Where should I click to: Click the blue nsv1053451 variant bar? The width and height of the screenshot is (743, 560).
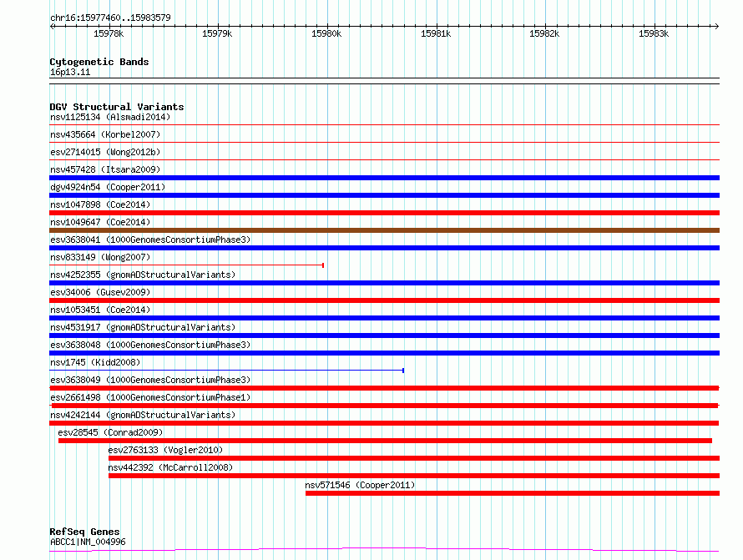[384, 318]
